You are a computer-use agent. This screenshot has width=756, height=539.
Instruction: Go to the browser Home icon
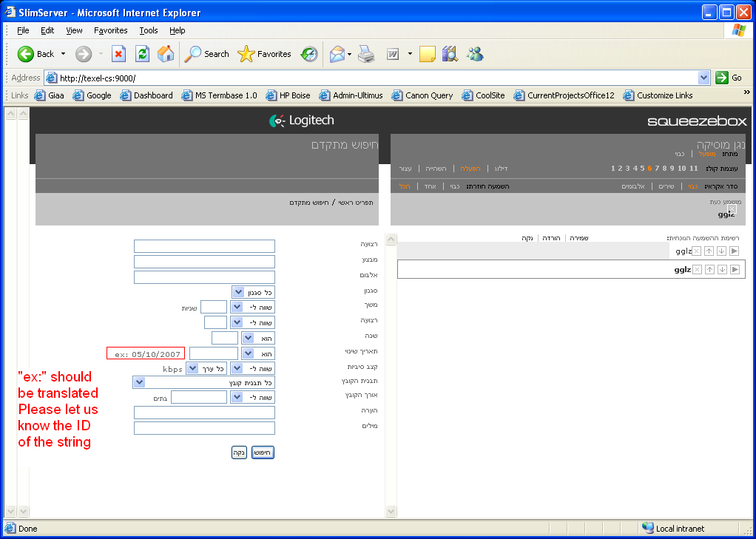point(166,54)
